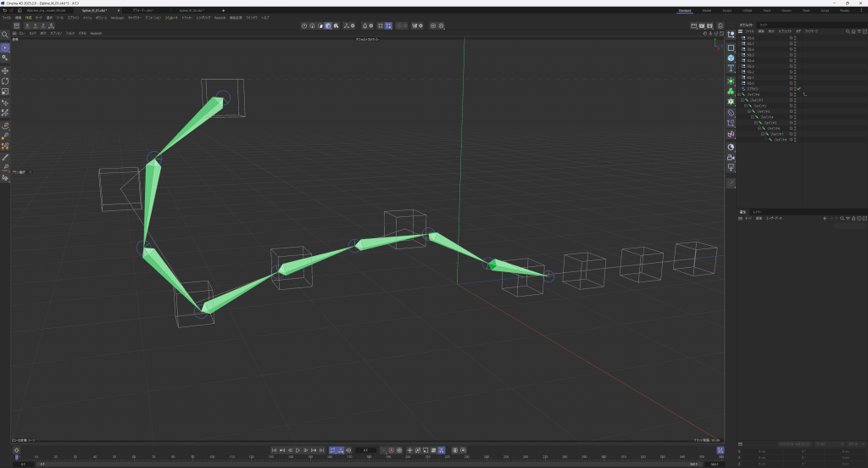The image size is (868, 468).
Task: Select the Move tool in the left toolbar
Action: pos(5,71)
